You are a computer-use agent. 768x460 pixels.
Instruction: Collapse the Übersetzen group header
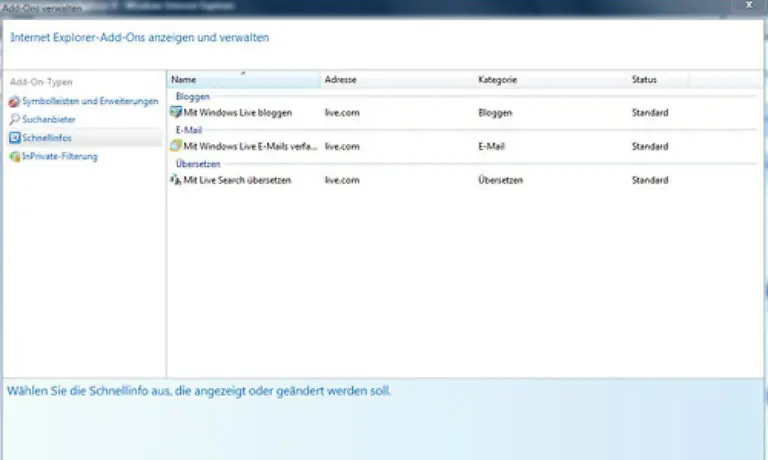[198, 164]
